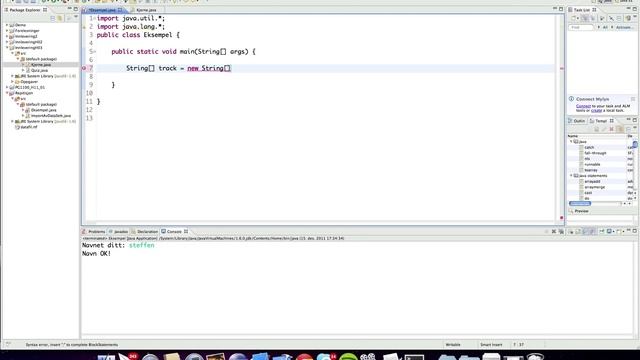640x360 pixels.
Task: Click the create local task link
Action: pos(596,111)
